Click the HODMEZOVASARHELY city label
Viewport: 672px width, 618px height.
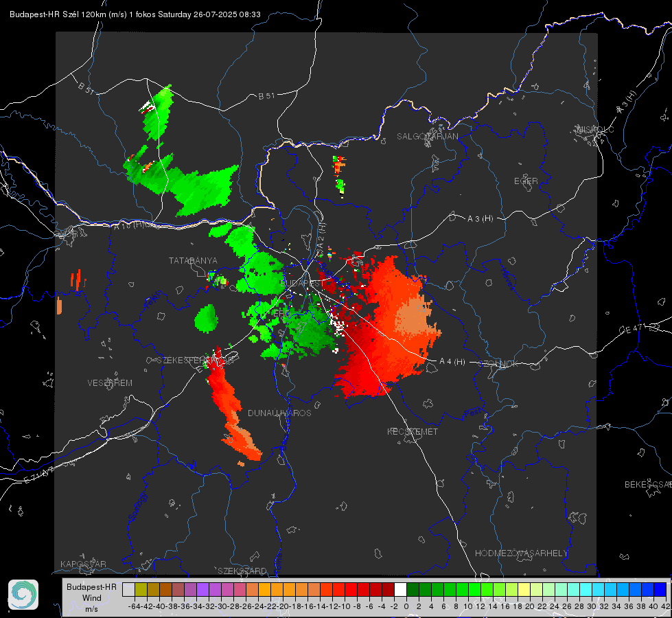pos(521,553)
